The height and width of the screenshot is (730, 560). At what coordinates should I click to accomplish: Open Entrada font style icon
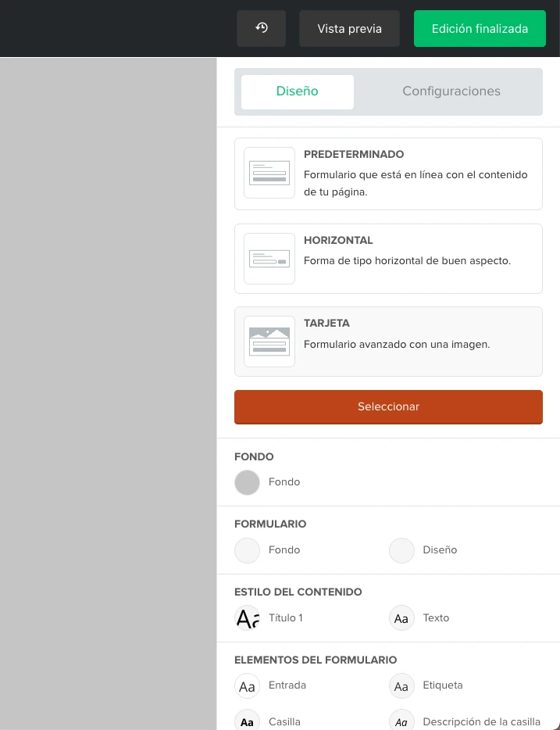(248, 686)
